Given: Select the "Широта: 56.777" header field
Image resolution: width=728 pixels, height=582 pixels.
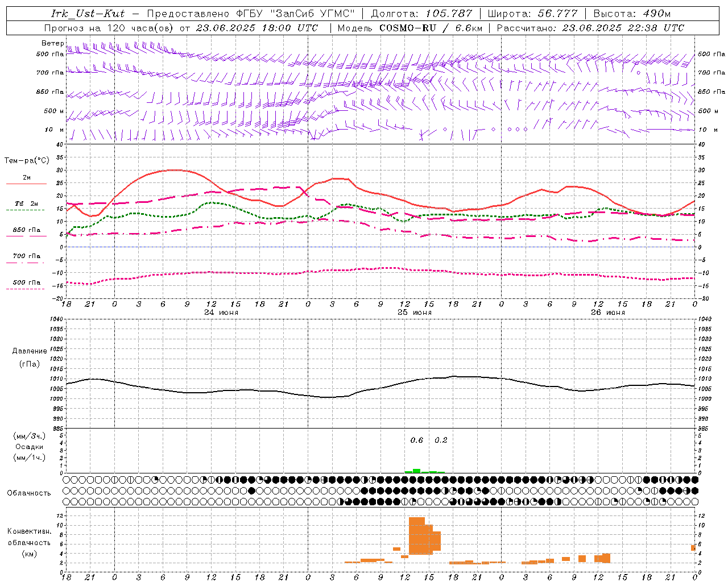Looking at the screenshot, I should pyautogui.click(x=533, y=14).
